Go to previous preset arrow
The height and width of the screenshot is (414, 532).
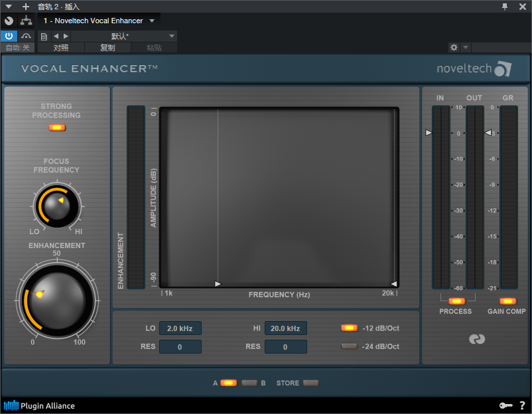(x=56, y=36)
